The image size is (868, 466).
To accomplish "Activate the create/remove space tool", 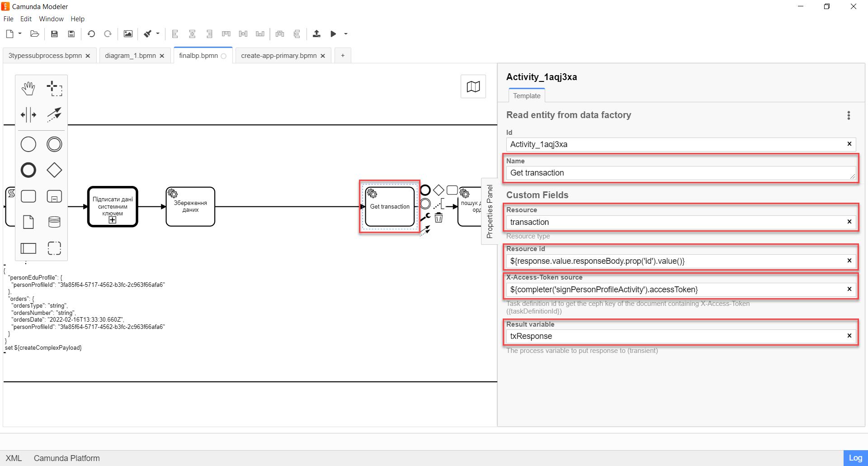I will tap(28, 114).
